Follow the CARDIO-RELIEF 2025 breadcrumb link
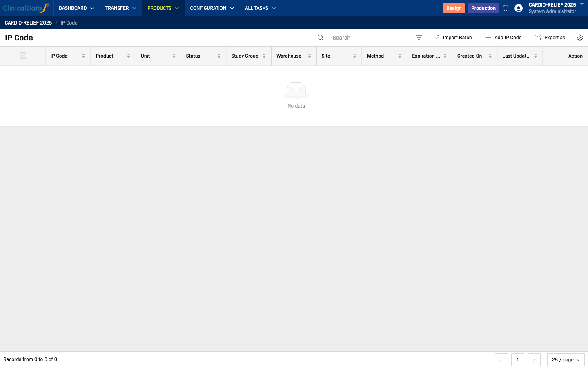The width and height of the screenshot is (588, 368). click(x=28, y=23)
